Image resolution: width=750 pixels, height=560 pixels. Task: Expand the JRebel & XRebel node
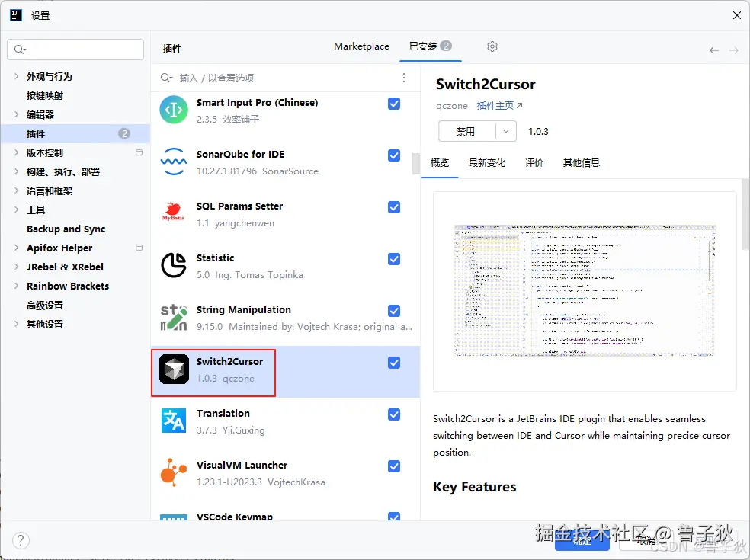(x=16, y=267)
